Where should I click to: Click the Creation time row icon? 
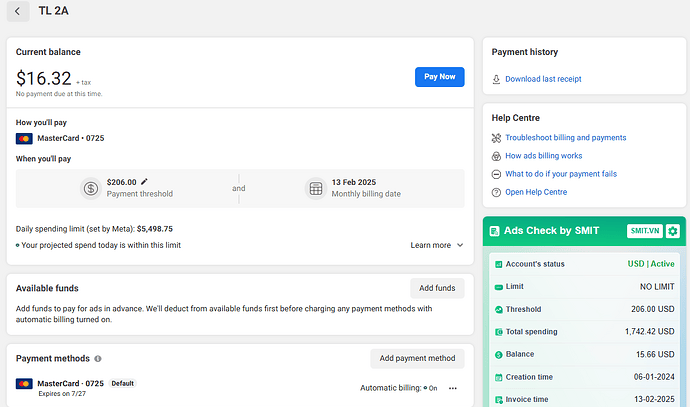click(x=499, y=378)
